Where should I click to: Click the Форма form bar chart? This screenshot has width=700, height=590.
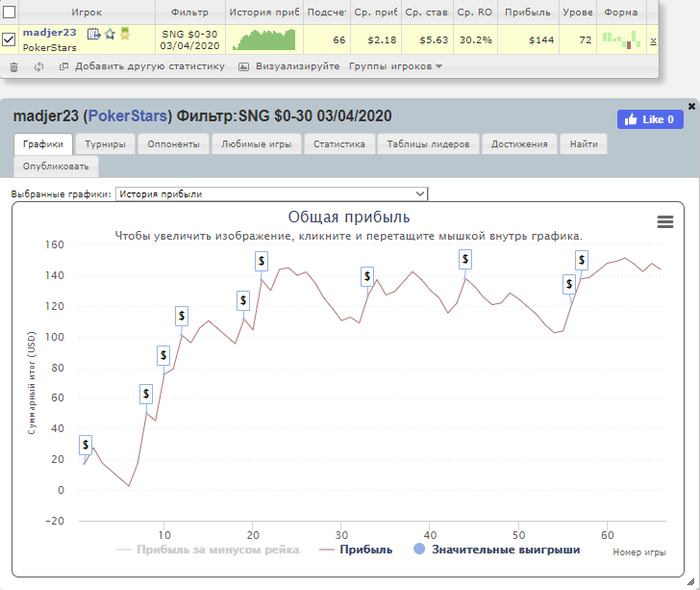tap(621, 40)
